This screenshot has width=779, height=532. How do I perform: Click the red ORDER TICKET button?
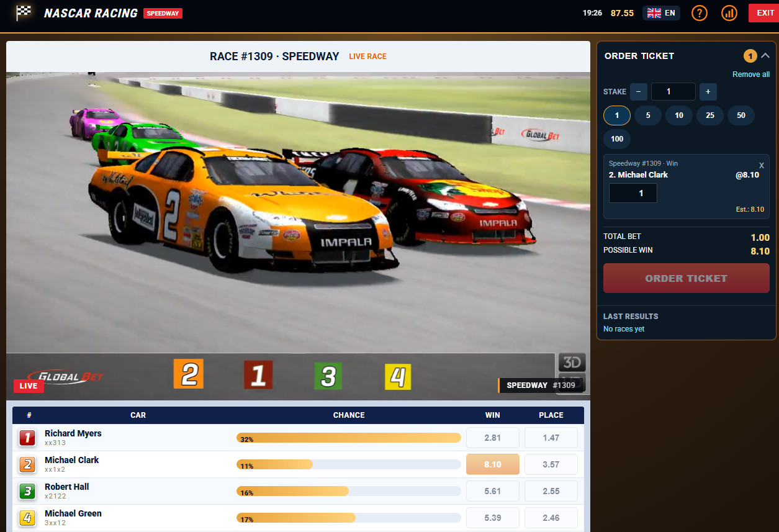tap(687, 278)
